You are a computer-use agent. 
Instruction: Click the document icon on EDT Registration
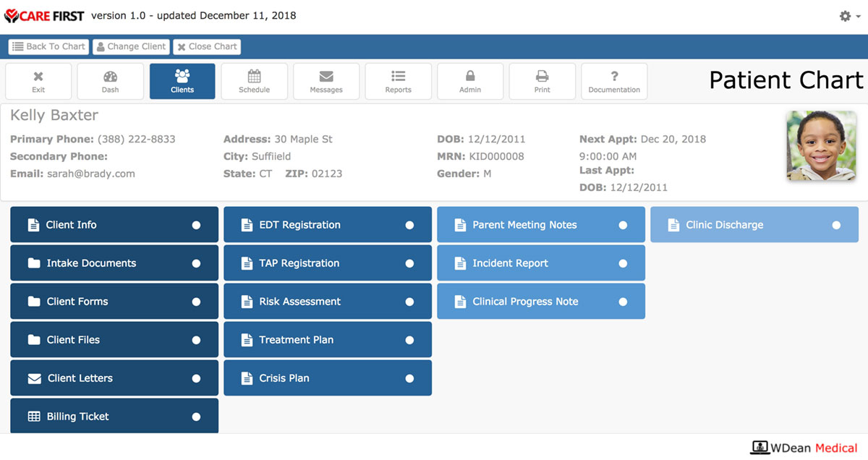click(x=247, y=225)
